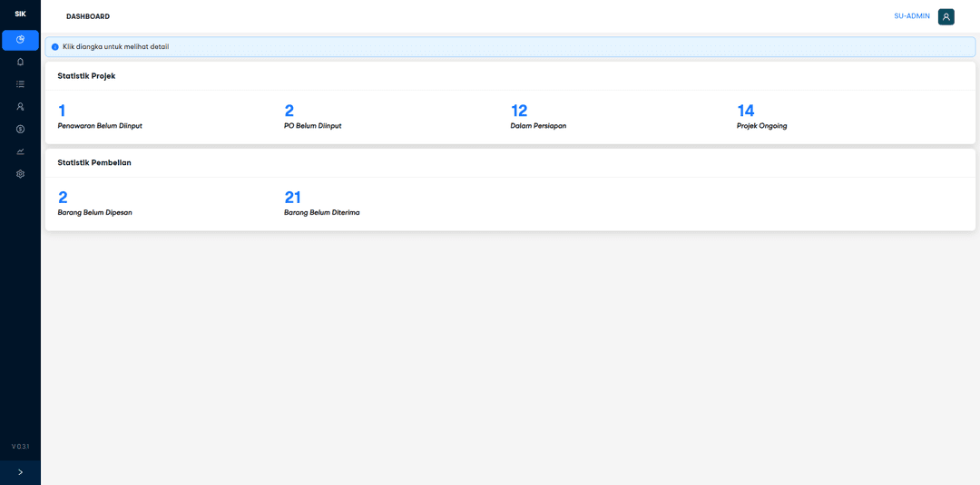Open the user/person sidebar icon
This screenshot has width=980, height=485.
coord(20,106)
